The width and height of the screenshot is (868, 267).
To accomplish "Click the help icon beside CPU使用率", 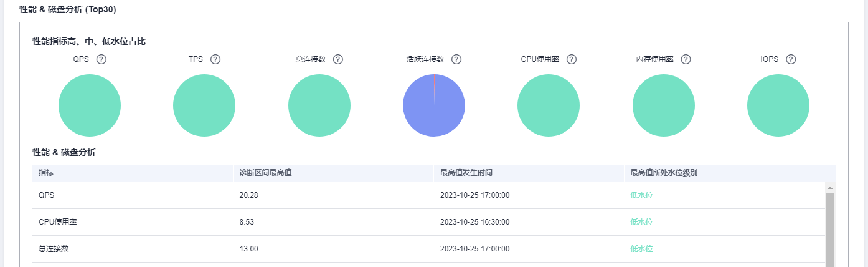I will point(571,59).
